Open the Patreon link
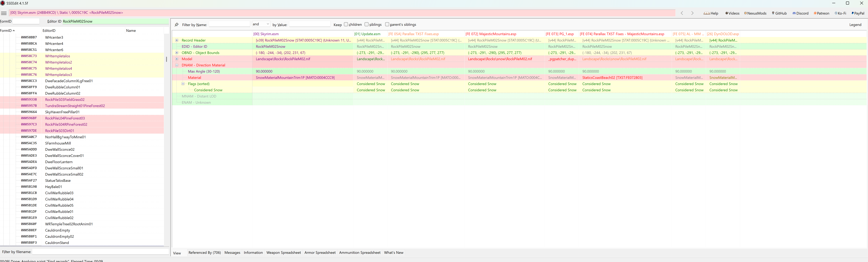This screenshot has height=262, width=868. click(x=821, y=13)
